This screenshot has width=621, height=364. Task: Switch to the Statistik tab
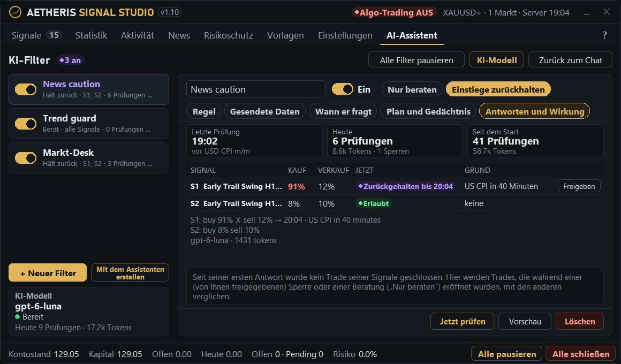point(91,35)
